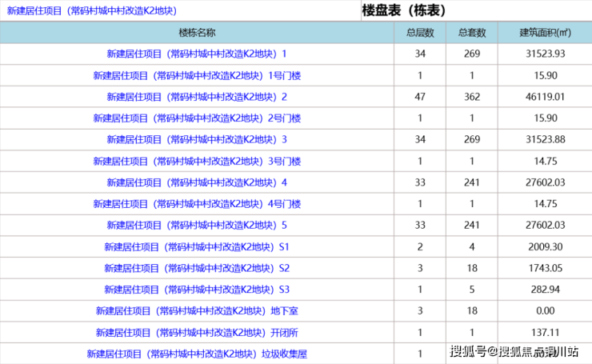Open the K2地块 building 3 link

point(197,139)
